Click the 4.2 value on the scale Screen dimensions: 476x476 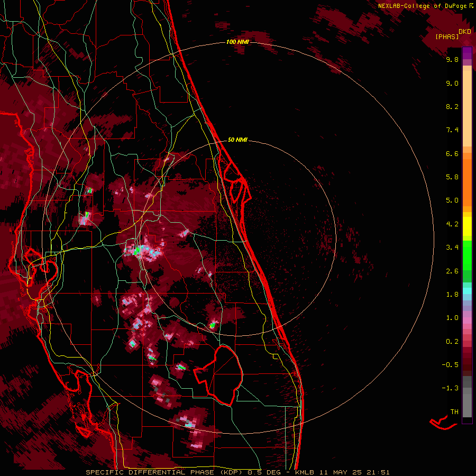coord(452,224)
